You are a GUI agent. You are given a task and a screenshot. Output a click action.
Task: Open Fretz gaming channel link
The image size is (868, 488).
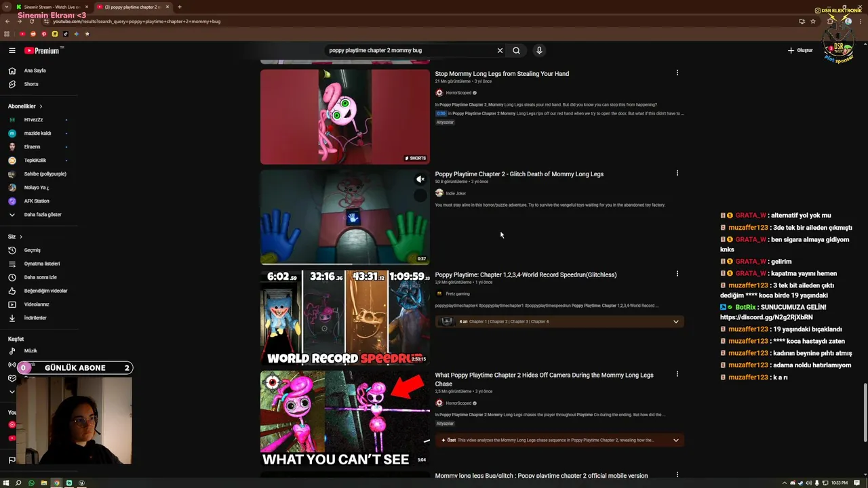coord(458,293)
